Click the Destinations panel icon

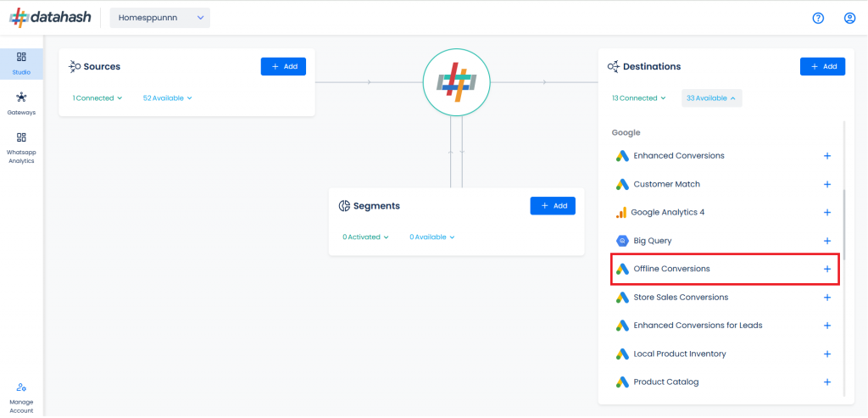(x=614, y=66)
